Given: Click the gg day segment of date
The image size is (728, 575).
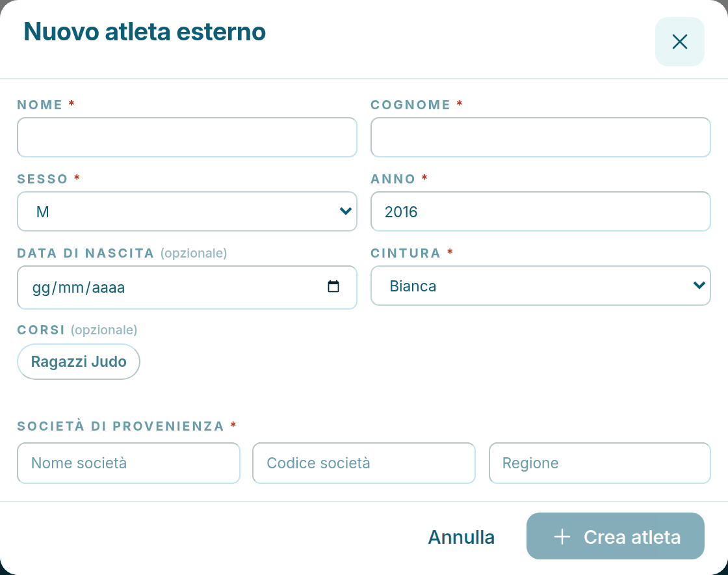Looking at the screenshot, I should click(x=41, y=288).
